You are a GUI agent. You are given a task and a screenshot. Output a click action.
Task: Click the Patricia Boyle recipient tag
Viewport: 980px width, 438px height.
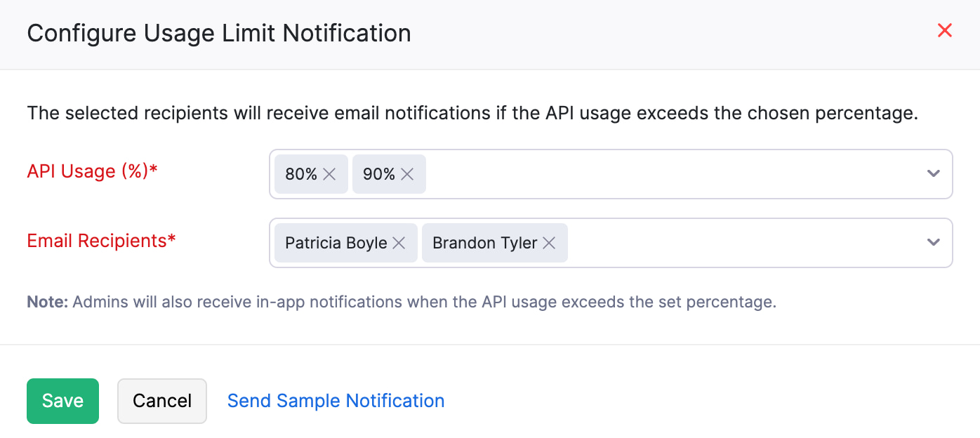click(x=336, y=242)
